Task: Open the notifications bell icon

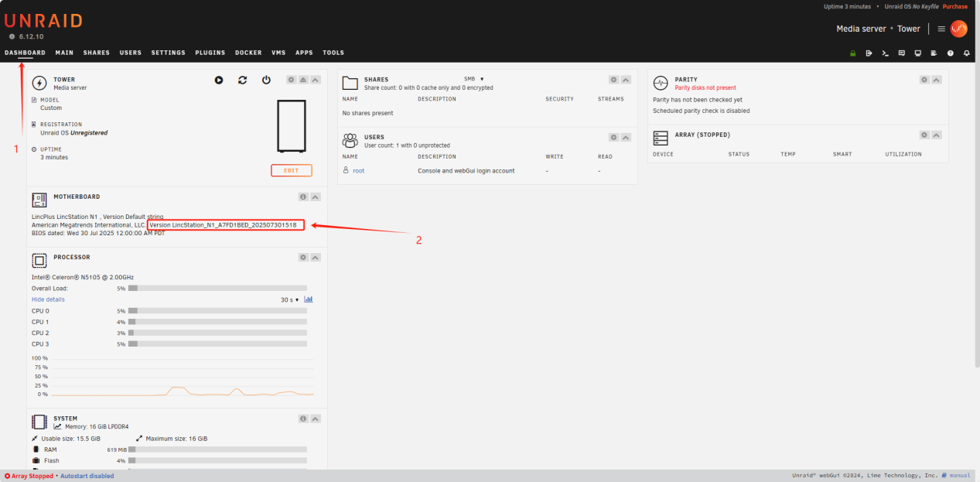Action: point(966,53)
